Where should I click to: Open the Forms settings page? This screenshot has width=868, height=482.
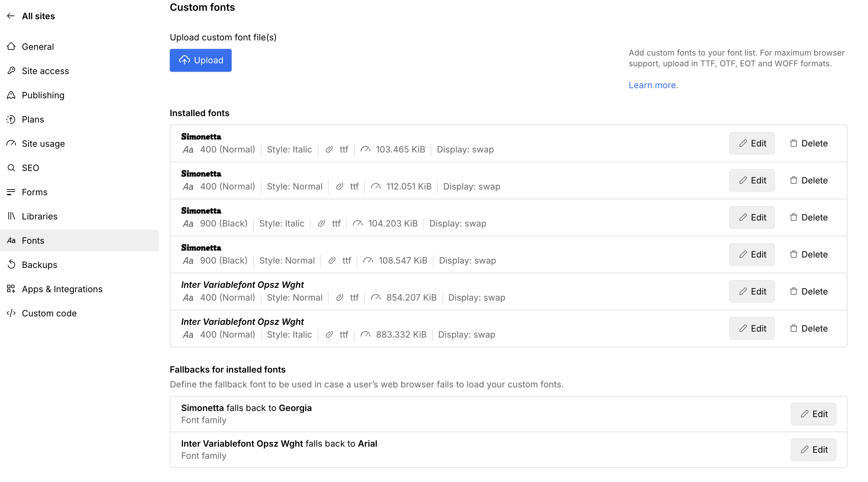[x=34, y=192]
